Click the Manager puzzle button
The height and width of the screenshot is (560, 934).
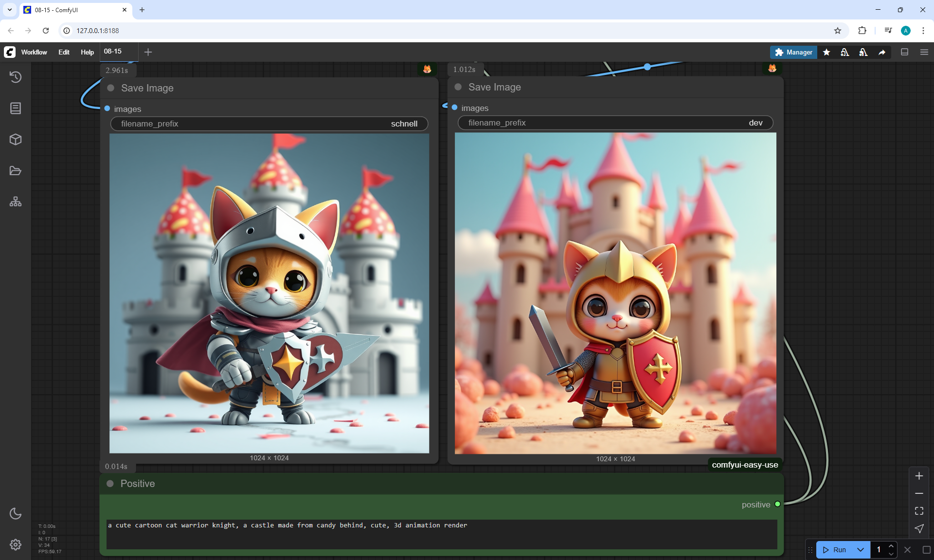[x=793, y=52]
